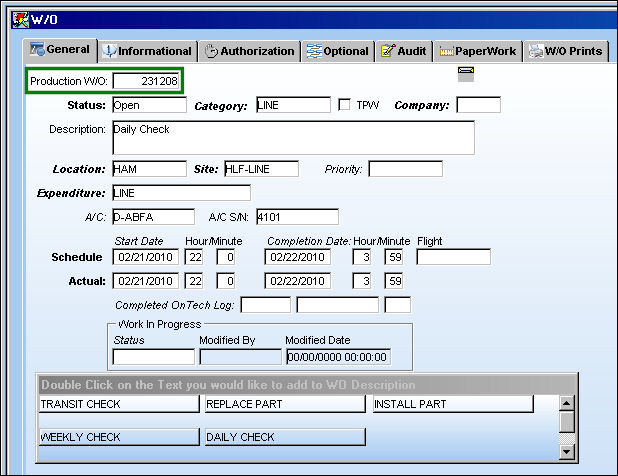Click the General tab icon

37,49
